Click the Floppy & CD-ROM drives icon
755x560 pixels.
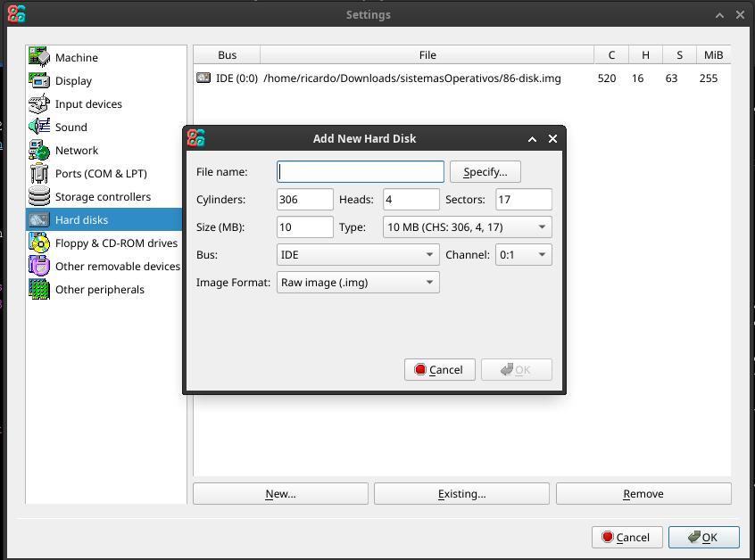[x=39, y=243]
